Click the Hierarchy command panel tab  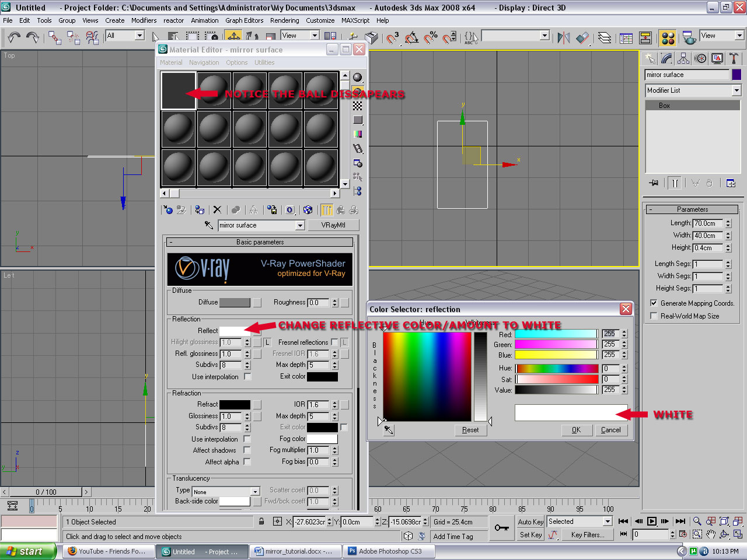tap(683, 58)
